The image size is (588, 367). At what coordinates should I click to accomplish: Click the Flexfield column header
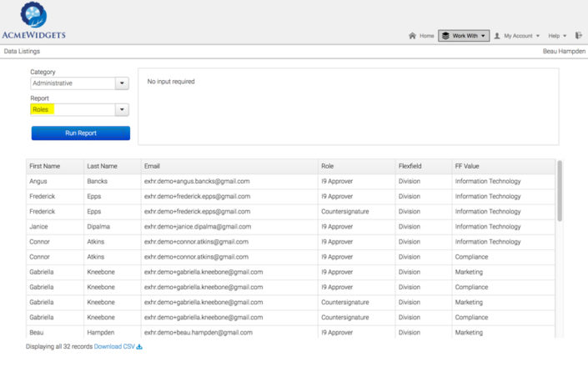point(412,166)
